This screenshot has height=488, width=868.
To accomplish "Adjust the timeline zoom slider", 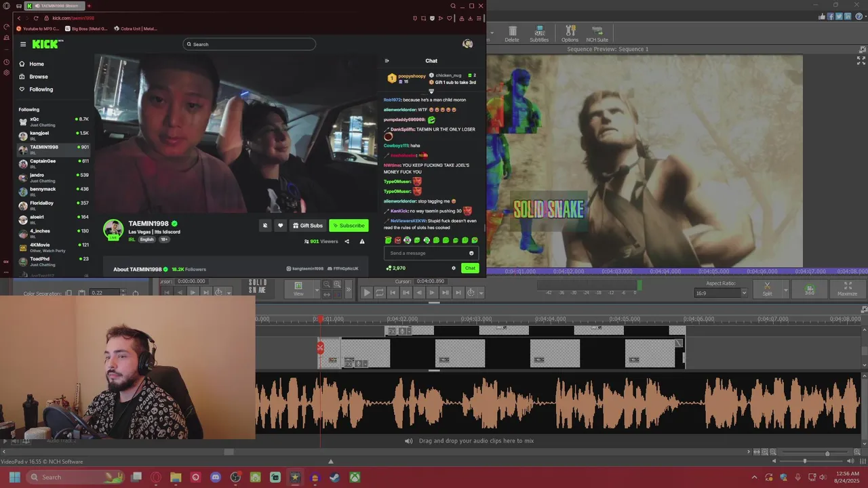I will coord(827,453).
